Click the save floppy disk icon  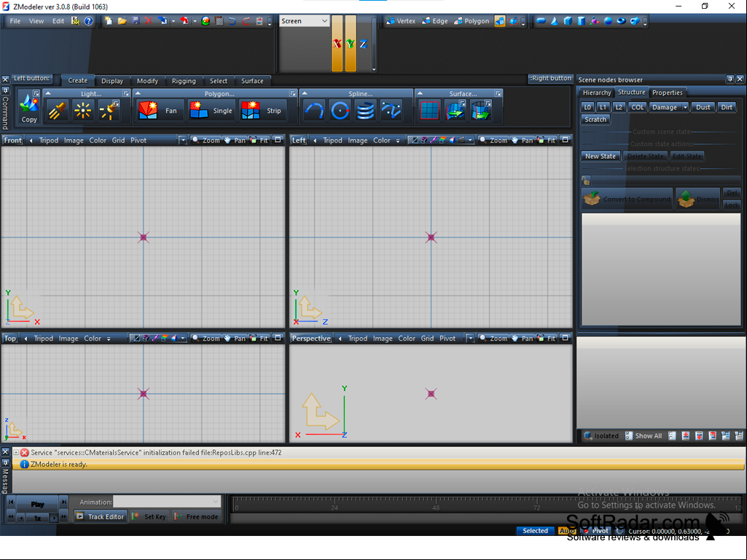coord(136,21)
